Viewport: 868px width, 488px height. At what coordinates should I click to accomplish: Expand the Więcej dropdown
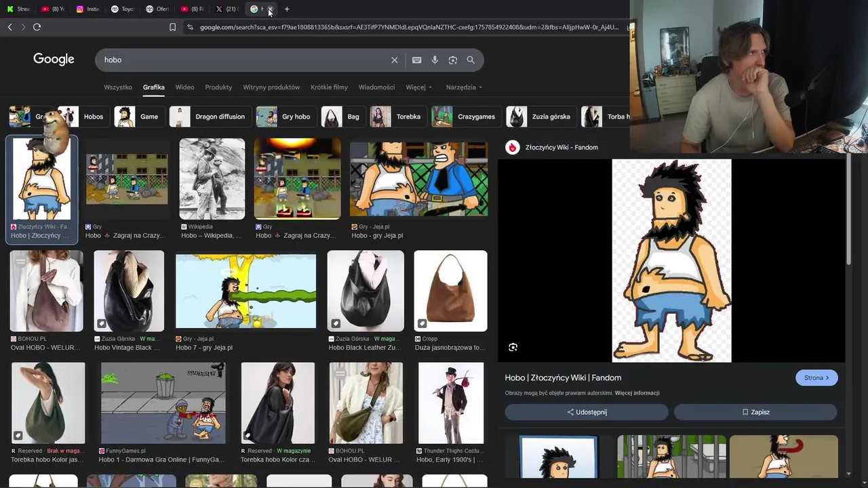pos(419,87)
